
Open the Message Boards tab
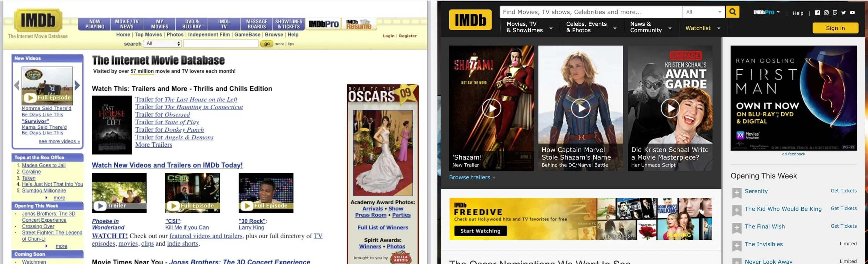point(257,24)
